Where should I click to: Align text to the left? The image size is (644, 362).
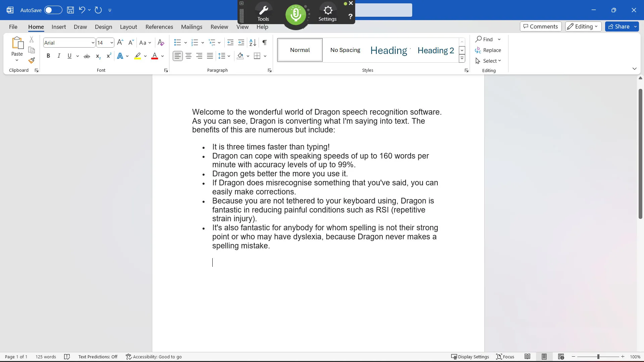coord(178,56)
